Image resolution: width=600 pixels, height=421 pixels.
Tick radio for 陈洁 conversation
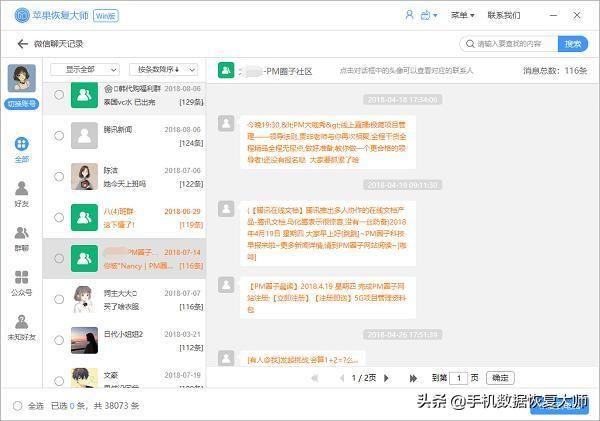[x=59, y=176]
